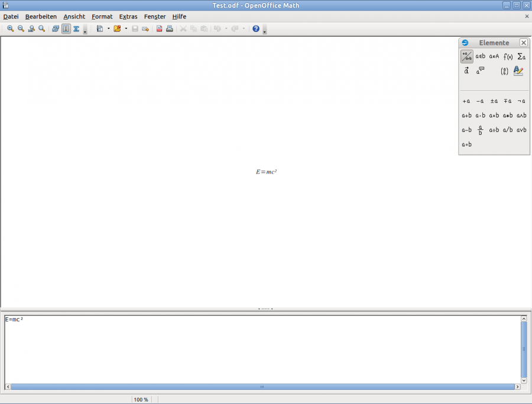
Task: Select the Relations category in Elemente panel
Action: (479, 57)
